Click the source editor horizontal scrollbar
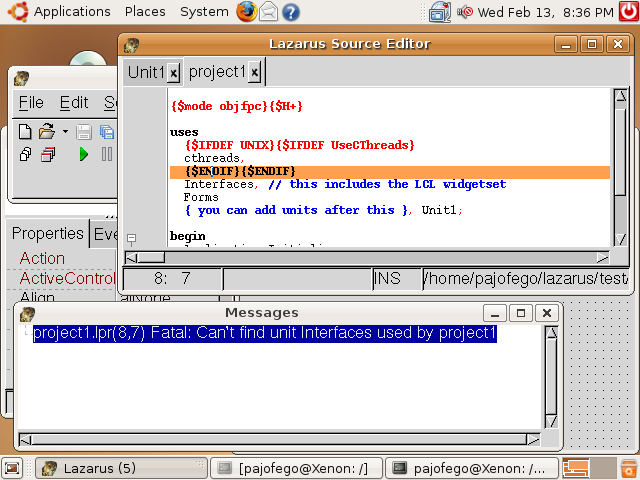The image size is (640, 480). [x=380, y=257]
